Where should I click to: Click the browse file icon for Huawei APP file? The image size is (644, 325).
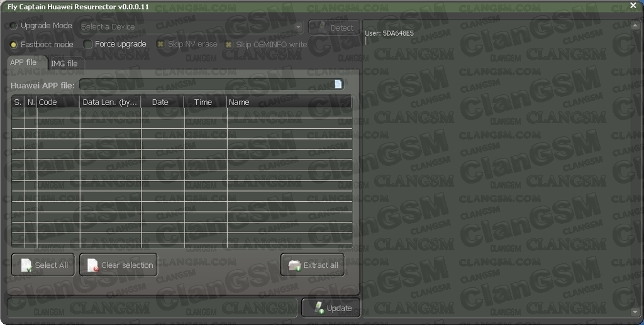pos(338,84)
